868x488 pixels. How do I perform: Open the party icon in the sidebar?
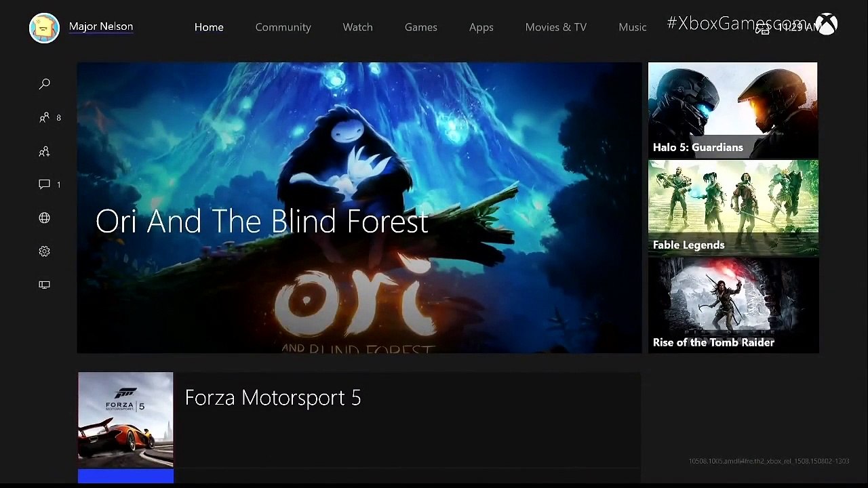tap(45, 152)
